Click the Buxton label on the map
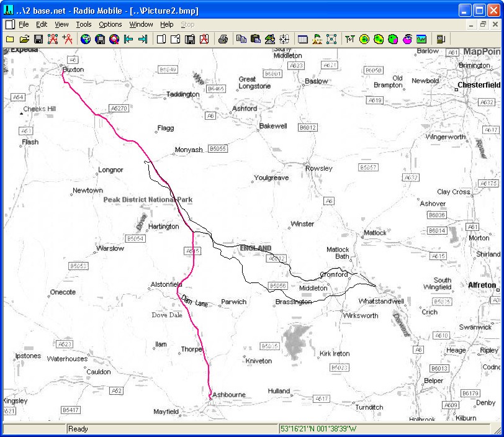The image size is (504, 437). [73, 70]
